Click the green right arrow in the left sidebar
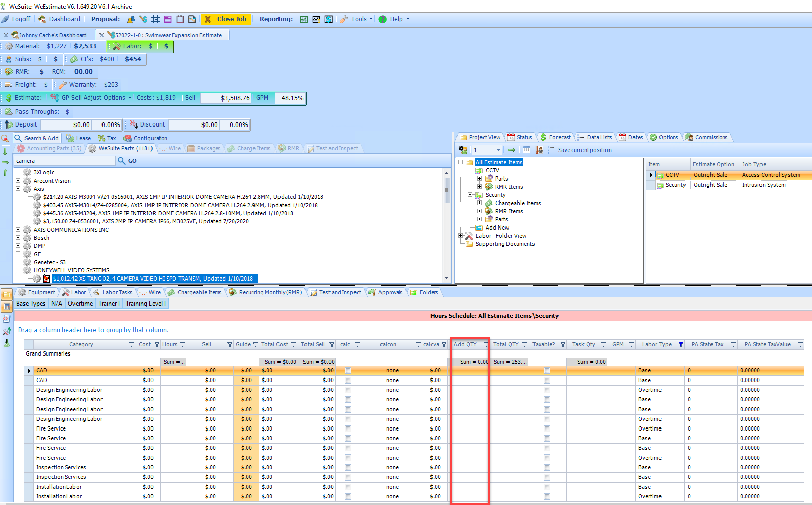This screenshot has height=505, width=812. [x=5, y=162]
